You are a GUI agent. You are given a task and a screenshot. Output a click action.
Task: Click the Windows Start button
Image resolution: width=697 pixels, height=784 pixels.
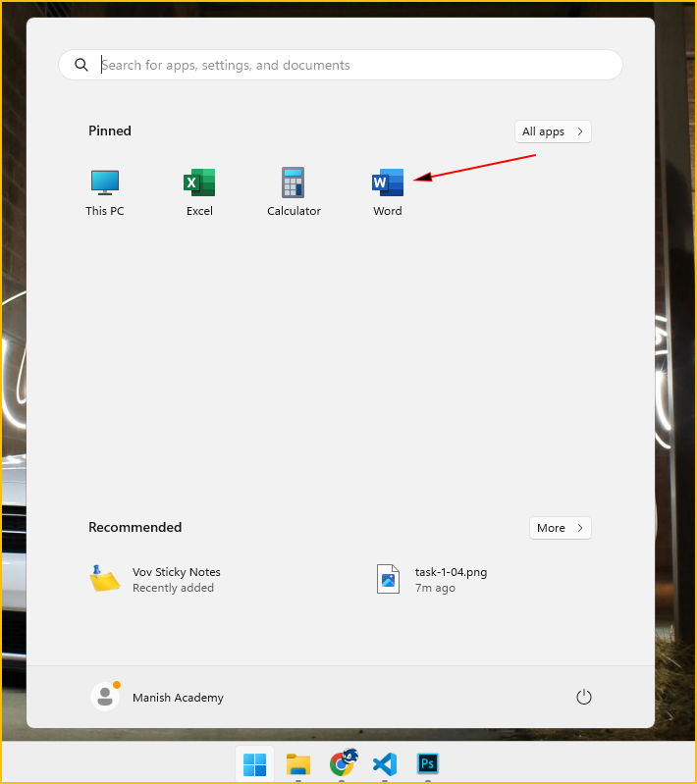click(255, 764)
